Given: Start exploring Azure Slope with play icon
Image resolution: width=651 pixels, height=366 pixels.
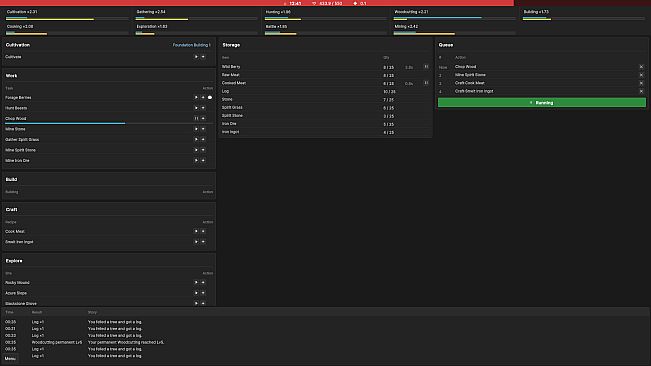Looking at the screenshot, I should [x=196, y=293].
